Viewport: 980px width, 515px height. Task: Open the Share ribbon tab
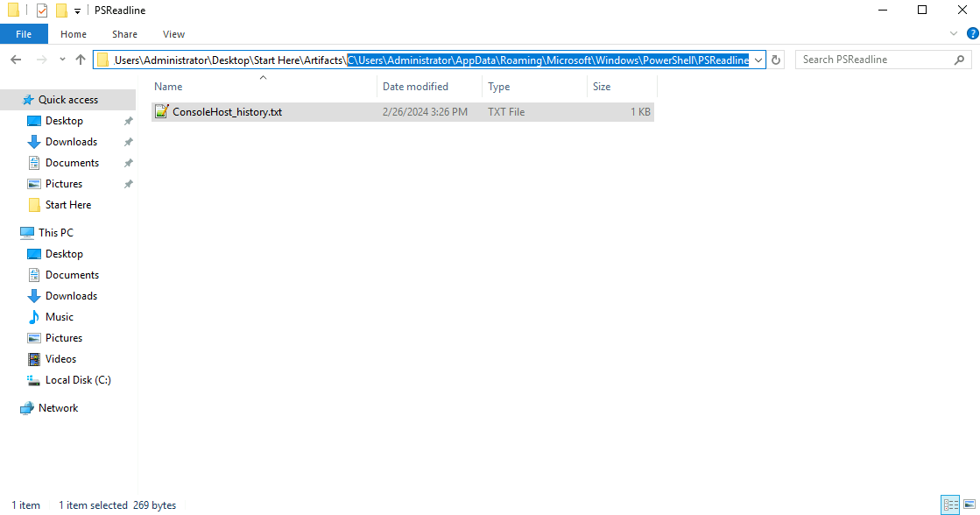tap(124, 34)
